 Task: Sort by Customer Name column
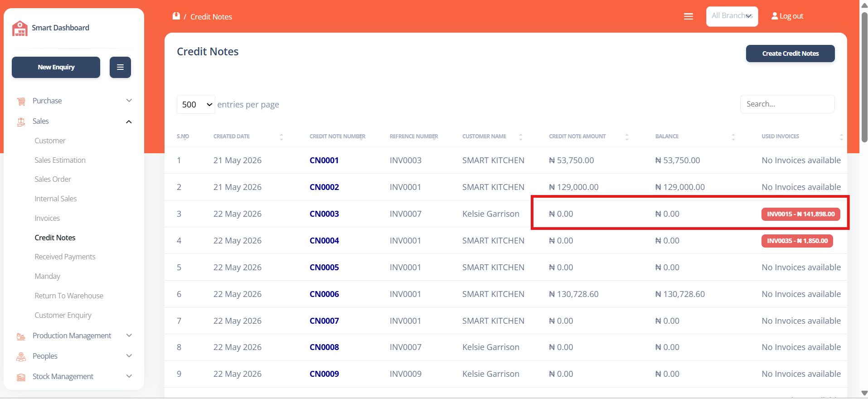tap(520, 136)
